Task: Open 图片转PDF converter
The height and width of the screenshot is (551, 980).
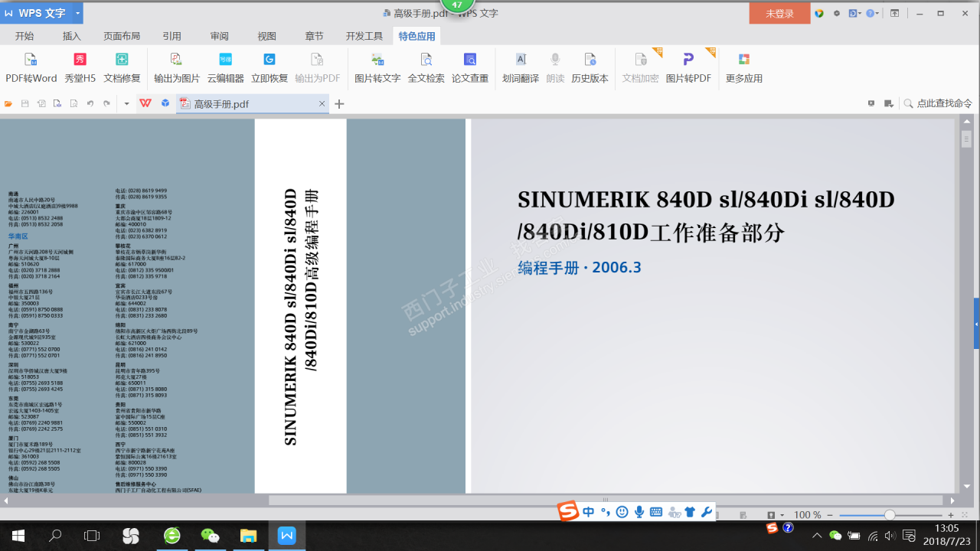Action: click(688, 68)
